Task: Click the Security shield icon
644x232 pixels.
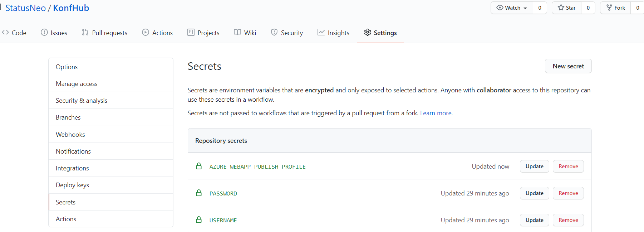Action: tap(274, 33)
